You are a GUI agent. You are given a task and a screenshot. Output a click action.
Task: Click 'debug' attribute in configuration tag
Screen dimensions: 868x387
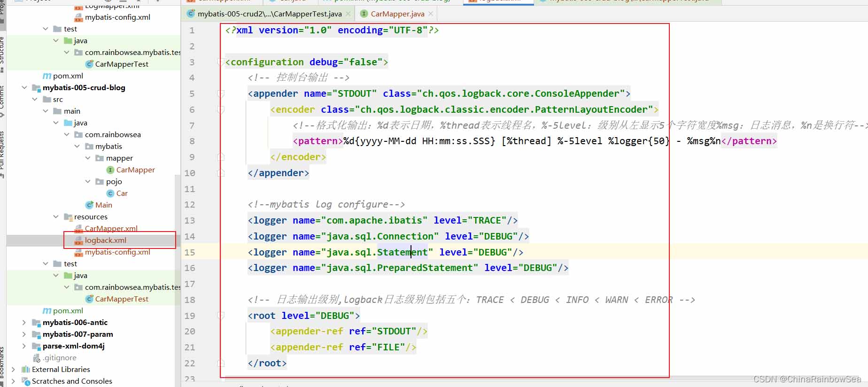point(323,62)
